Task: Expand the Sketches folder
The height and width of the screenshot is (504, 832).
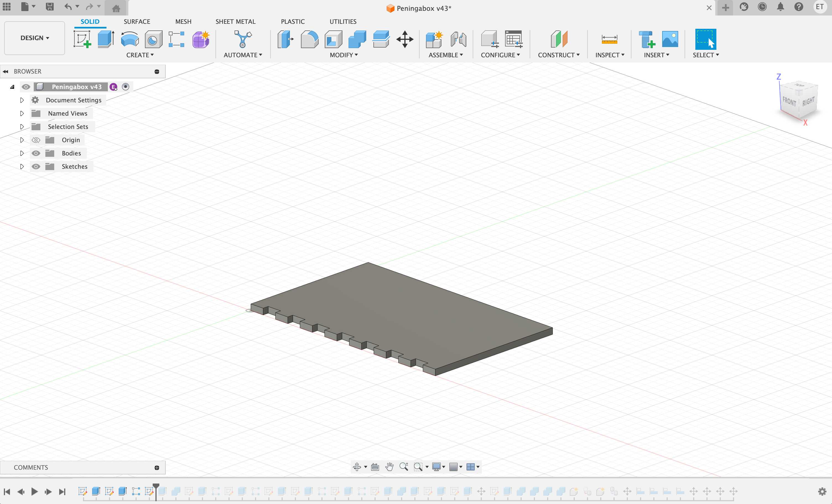Action: pos(22,167)
